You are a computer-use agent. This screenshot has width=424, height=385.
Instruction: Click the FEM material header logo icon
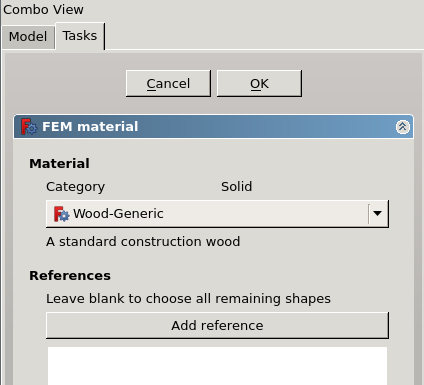29,127
